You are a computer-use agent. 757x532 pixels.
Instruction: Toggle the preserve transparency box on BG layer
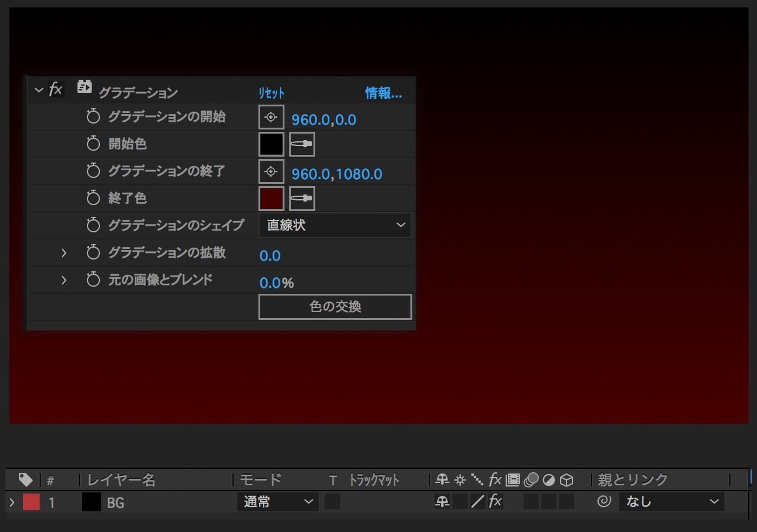pos(332,502)
